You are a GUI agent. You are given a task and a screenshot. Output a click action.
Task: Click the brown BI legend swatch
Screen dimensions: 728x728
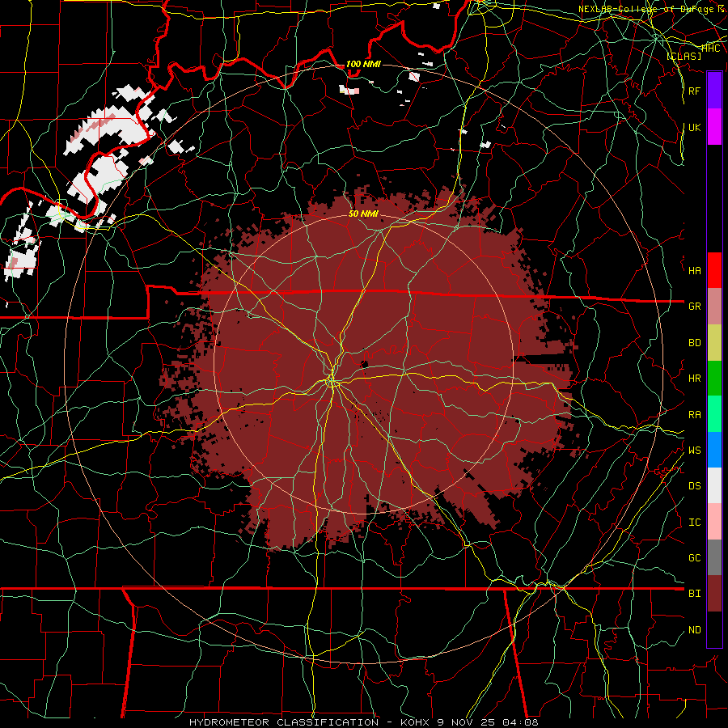tap(714, 594)
